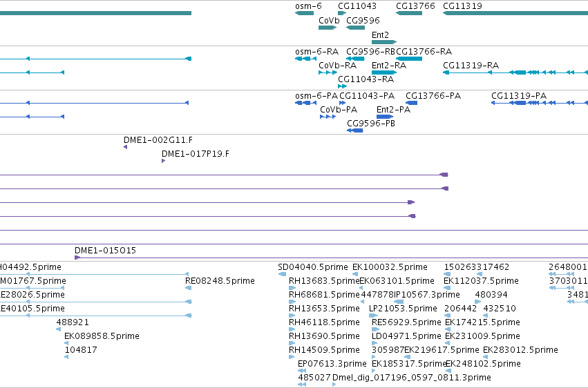Viewport: 588px width, 388px height.
Task: Open coding sequence CG13766-PA
Action: coord(411,103)
